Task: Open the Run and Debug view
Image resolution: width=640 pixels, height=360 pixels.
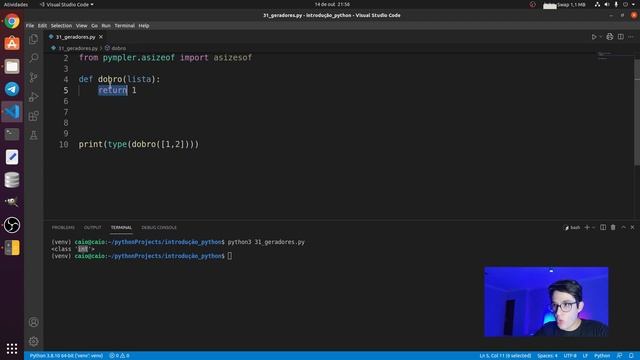Action: [x=33, y=97]
